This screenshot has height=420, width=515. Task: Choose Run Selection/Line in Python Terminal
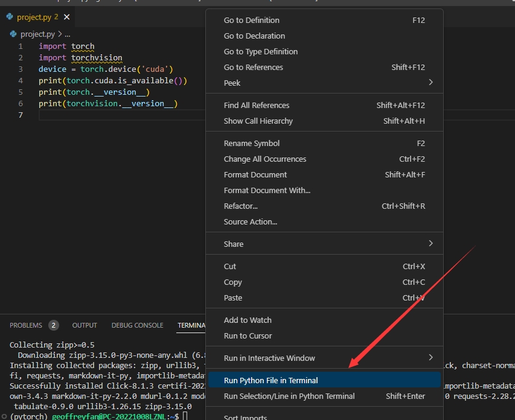(289, 396)
